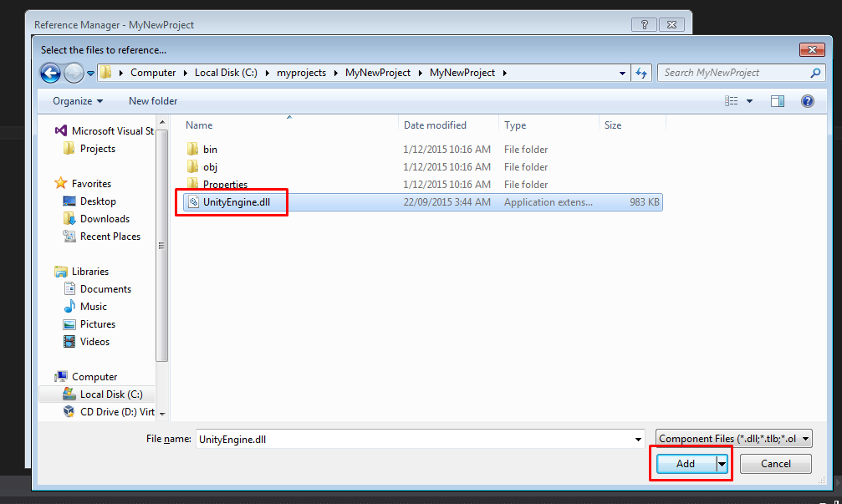Open the view options dropdown arrow
The height and width of the screenshot is (504, 842).
(x=750, y=101)
